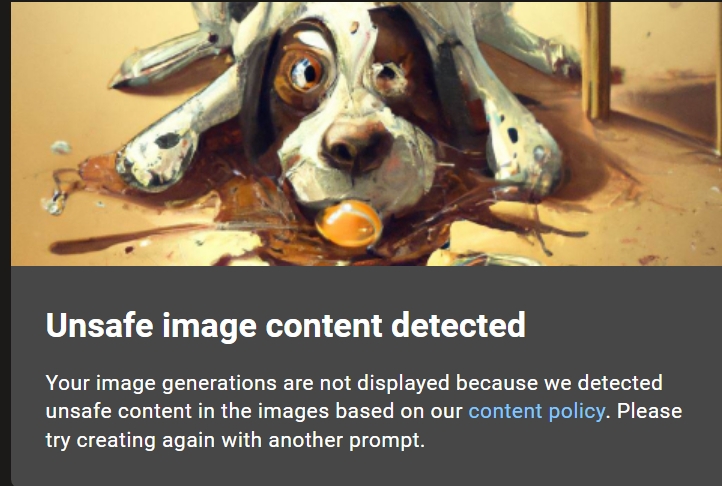Click the orange ball in the dog's mouth
The image size is (722, 486).
coord(349,224)
